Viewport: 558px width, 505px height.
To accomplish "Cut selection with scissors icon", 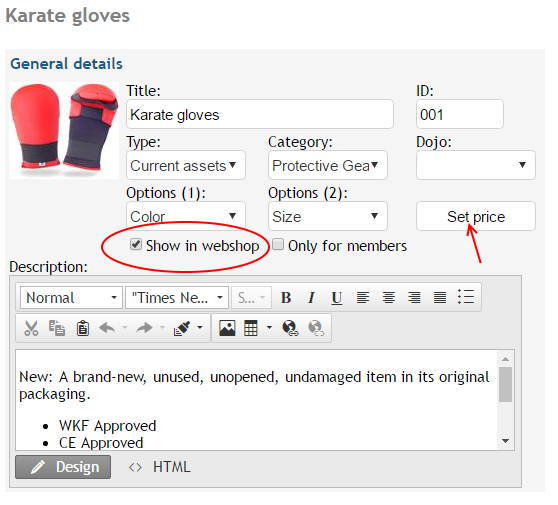I will tap(31, 328).
